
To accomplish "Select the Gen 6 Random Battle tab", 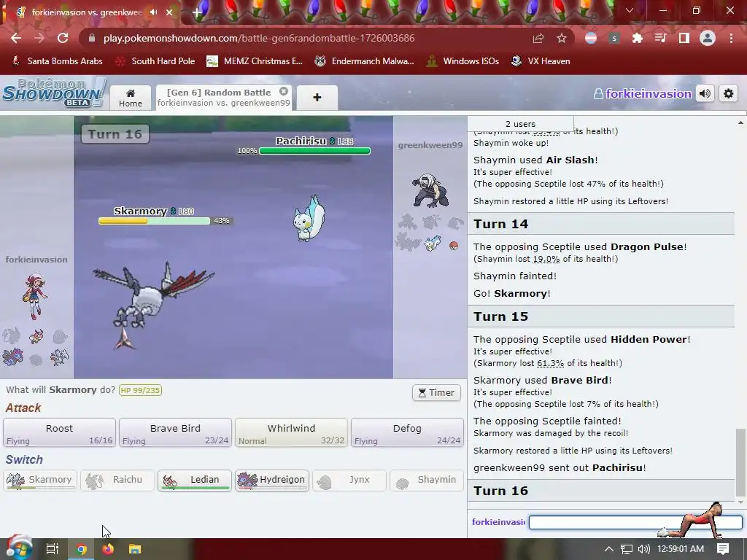I will [223, 97].
